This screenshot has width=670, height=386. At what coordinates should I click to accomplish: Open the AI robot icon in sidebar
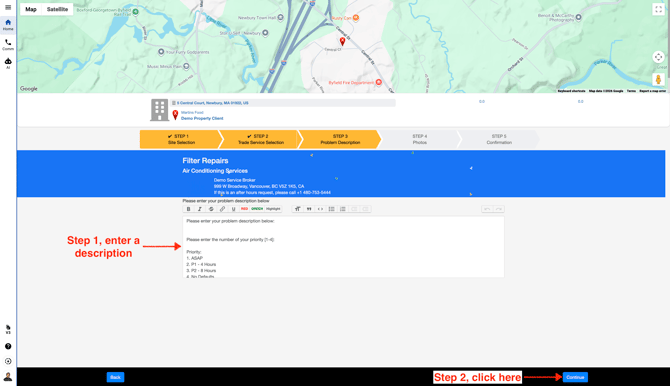[8, 63]
